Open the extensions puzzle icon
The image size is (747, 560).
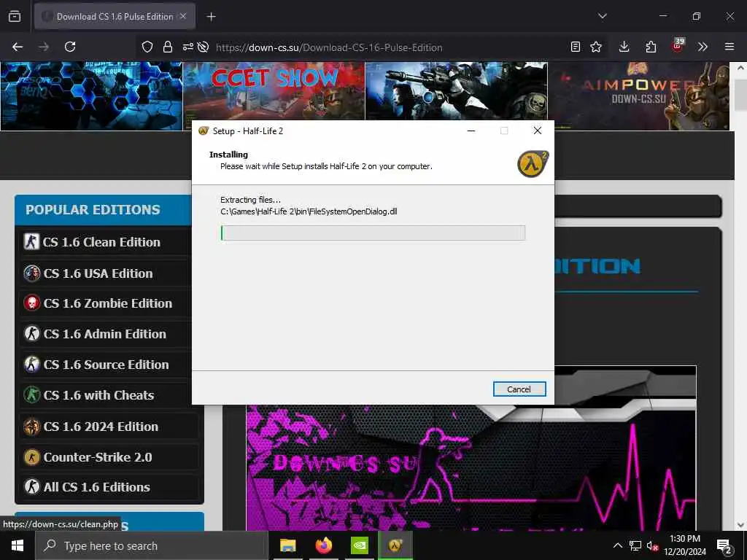651,47
